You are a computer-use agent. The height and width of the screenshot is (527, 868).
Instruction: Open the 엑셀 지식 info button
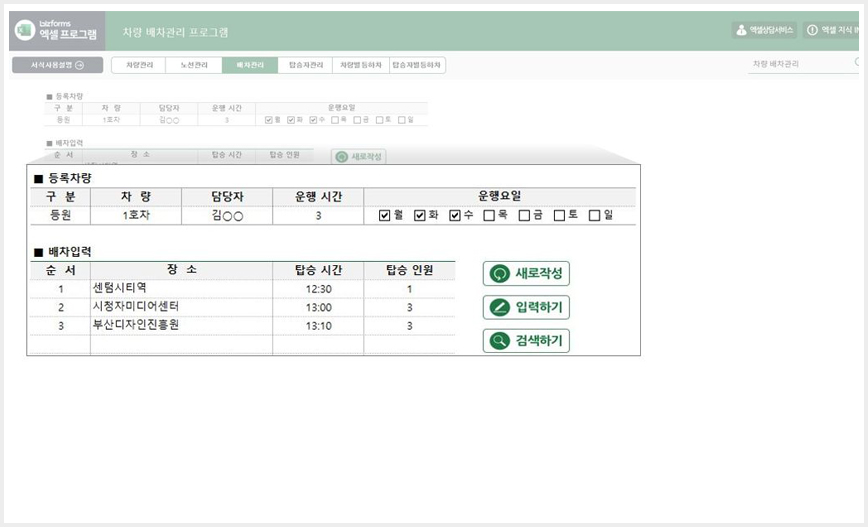click(831, 30)
